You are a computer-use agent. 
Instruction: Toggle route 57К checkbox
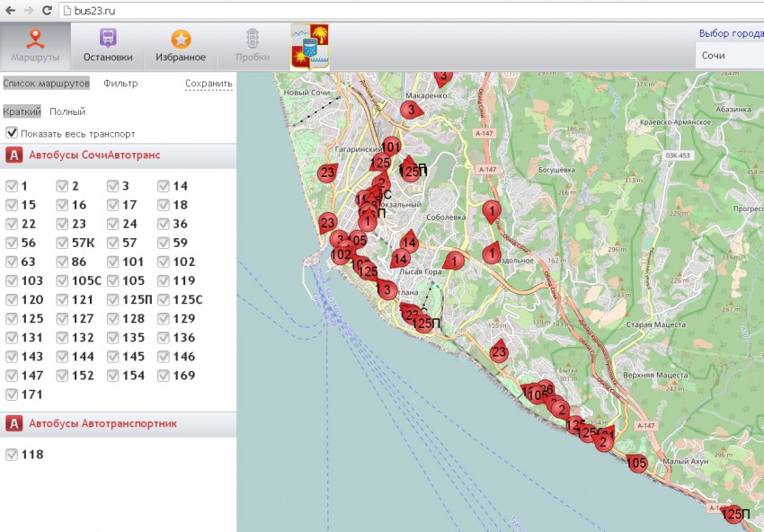click(62, 243)
